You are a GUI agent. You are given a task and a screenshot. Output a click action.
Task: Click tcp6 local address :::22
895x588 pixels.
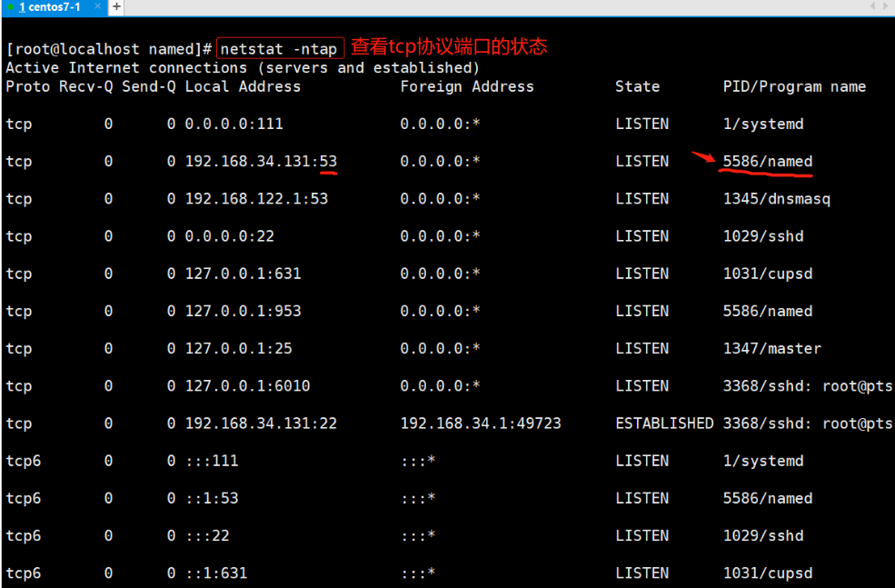(x=207, y=535)
